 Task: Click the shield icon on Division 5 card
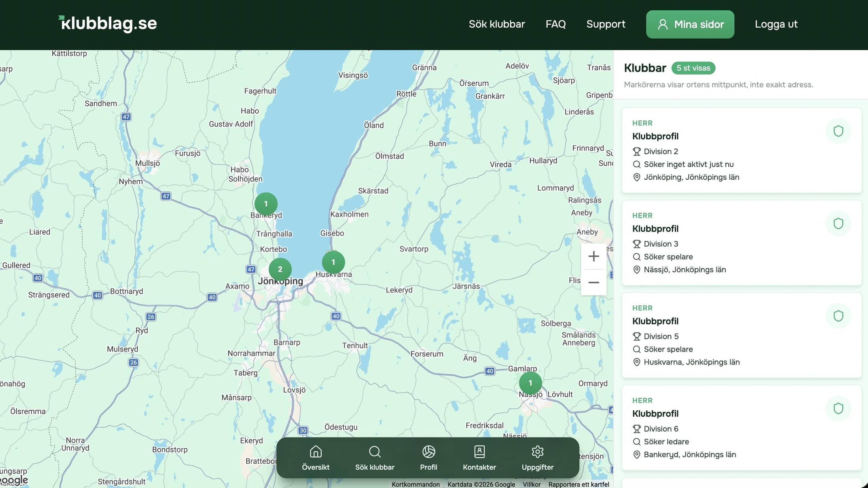point(838,316)
